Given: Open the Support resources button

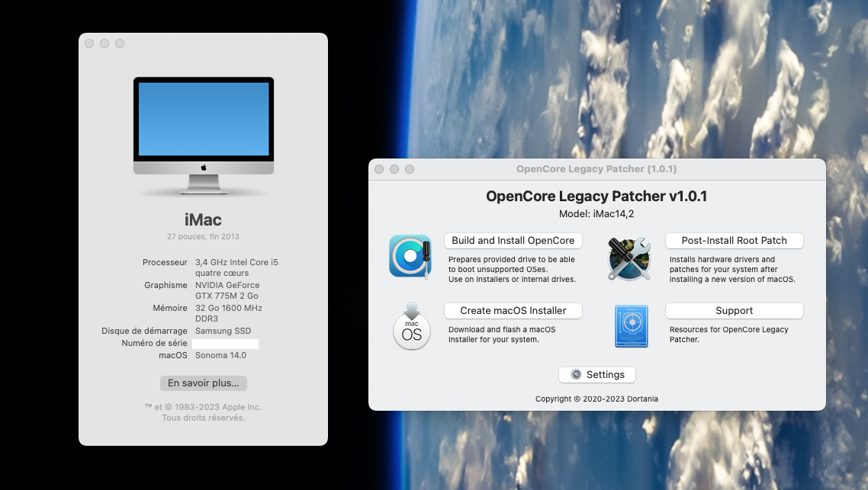Looking at the screenshot, I should click(734, 311).
